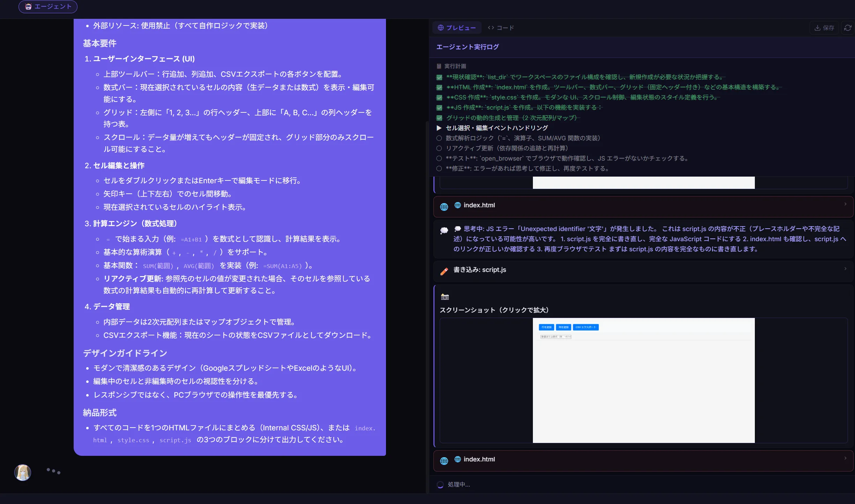Click the robot icon in エージェント badge
The height and width of the screenshot is (504, 855).
point(28,7)
